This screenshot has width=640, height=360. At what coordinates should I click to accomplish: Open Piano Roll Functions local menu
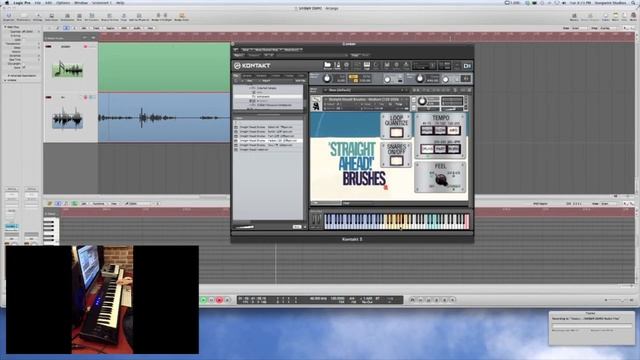click(x=99, y=203)
